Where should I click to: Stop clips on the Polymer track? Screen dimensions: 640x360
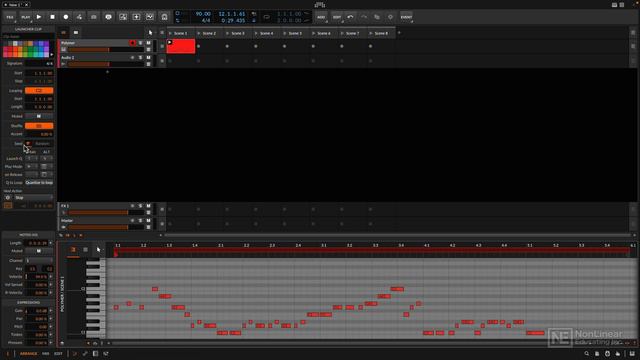click(x=162, y=46)
